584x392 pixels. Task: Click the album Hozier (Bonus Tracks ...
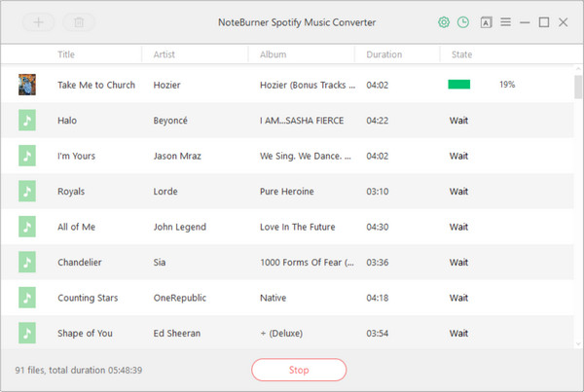pos(308,85)
